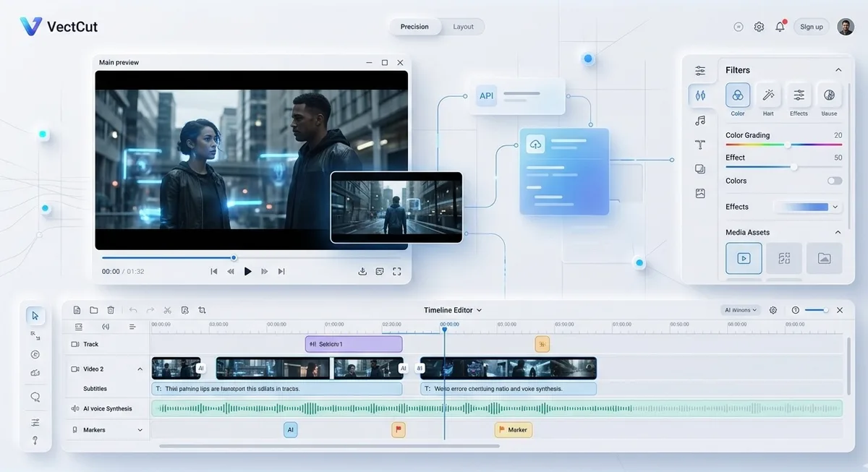Viewport: 868px width, 472px height.
Task: Toggle AI voice Synthesis speaker icon
Action: [75, 408]
